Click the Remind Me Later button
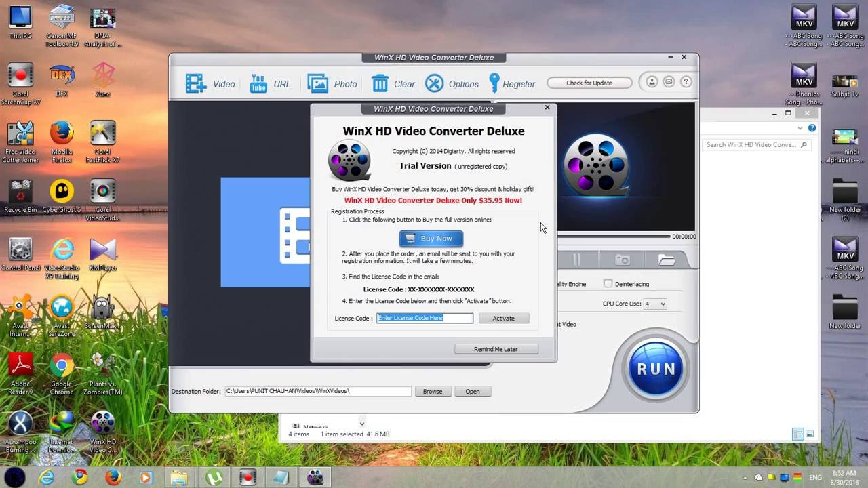This screenshot has height=488, width=868. pyautogui.click(x=496, y=349)
